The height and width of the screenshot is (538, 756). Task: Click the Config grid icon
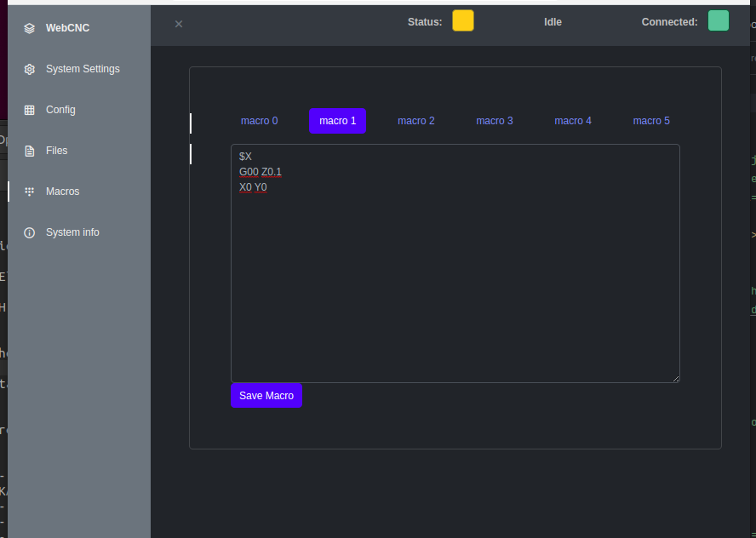(x=30, y=110)
